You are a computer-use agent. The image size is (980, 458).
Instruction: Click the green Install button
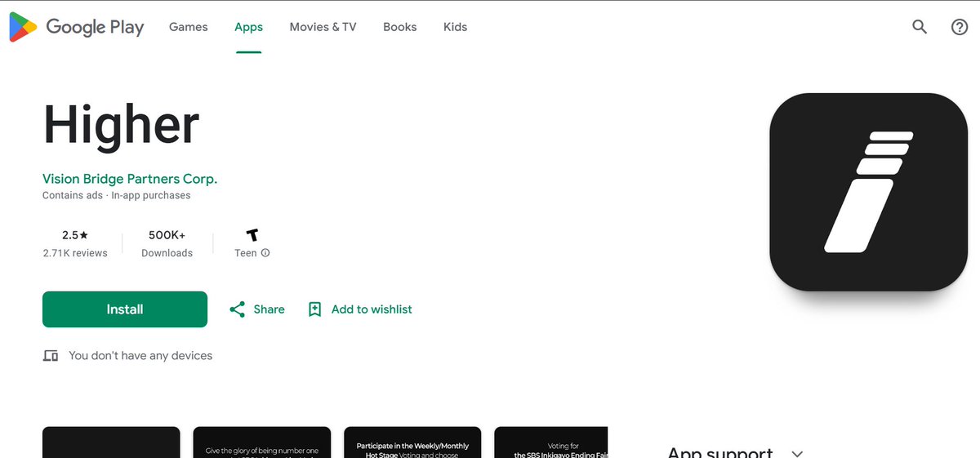125,309
